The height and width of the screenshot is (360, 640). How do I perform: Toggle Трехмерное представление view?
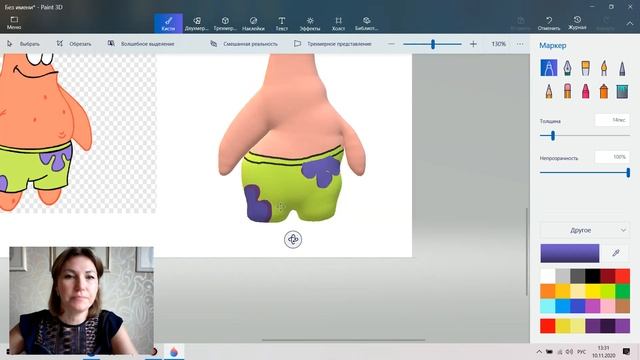(333, 44)
